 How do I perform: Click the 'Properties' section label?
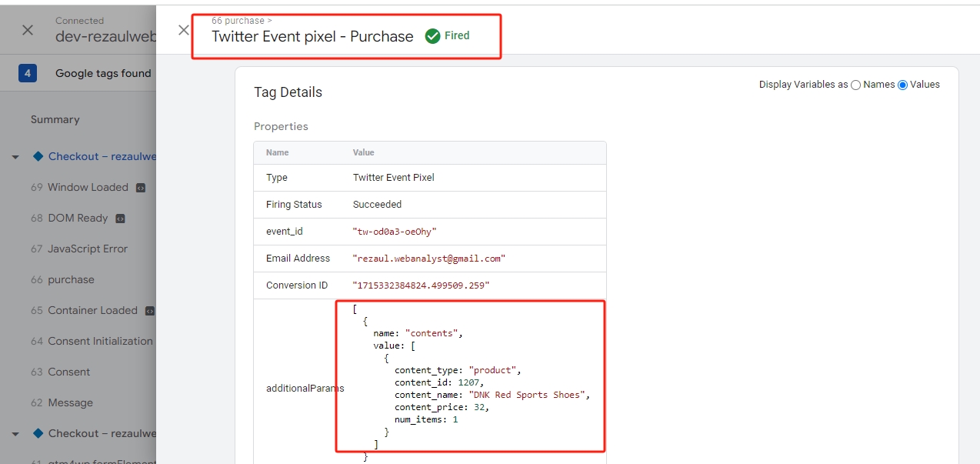click(x=281, y=126)
